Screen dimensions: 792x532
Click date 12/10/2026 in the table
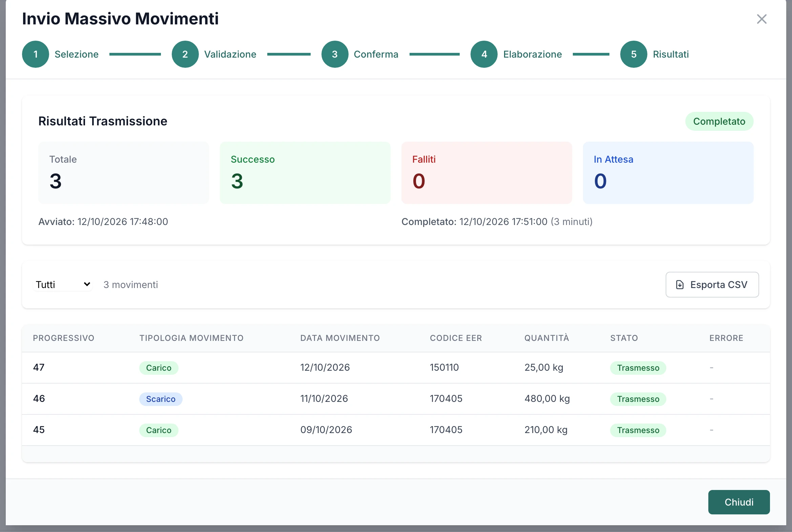coord(325,367)
